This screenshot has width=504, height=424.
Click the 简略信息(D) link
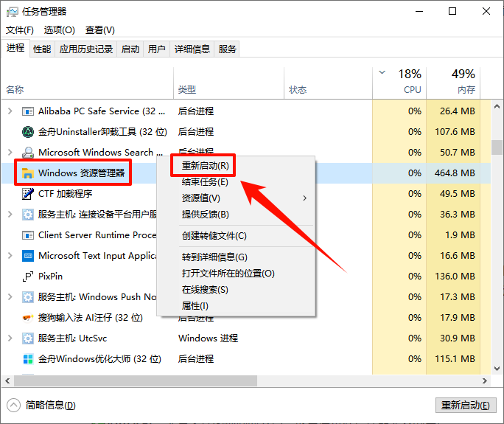tap(50, 406)
